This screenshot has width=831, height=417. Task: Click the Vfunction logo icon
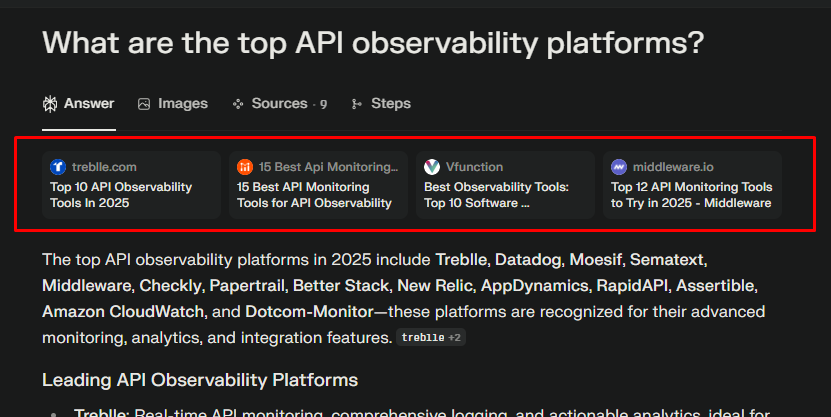pyautogui.click(x=432, y=167)
